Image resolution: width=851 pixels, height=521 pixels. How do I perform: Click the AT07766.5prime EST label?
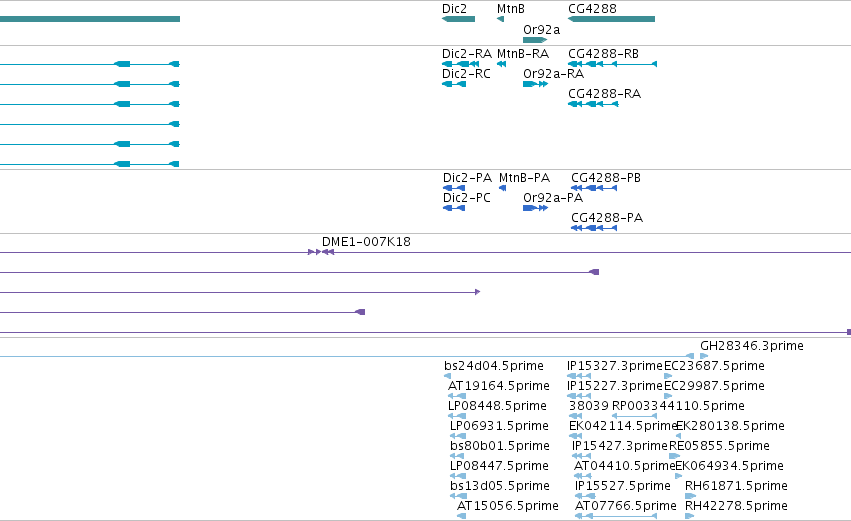coord(626,506)
